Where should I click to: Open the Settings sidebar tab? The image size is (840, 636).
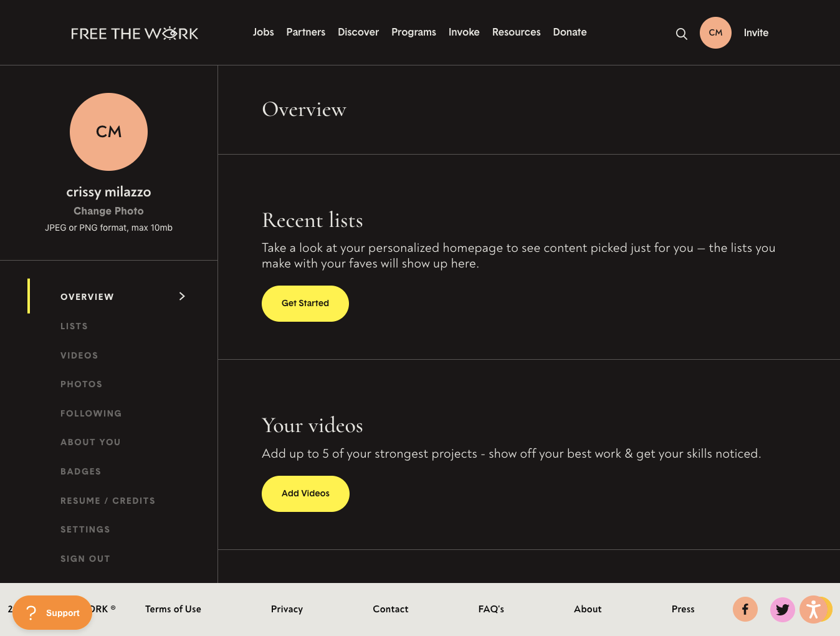pos(85,529)
